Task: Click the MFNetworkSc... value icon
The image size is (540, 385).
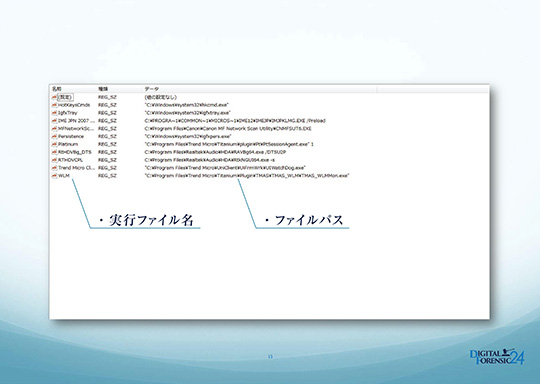Action: 54,129
